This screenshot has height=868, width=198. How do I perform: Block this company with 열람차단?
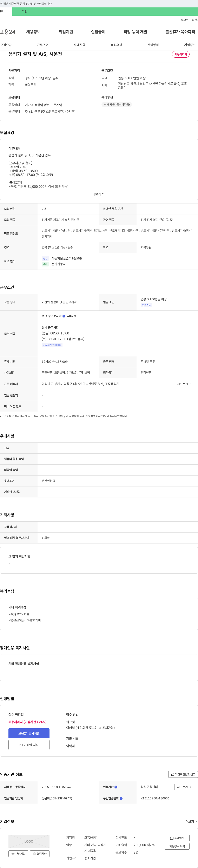[x=40, y=854]
